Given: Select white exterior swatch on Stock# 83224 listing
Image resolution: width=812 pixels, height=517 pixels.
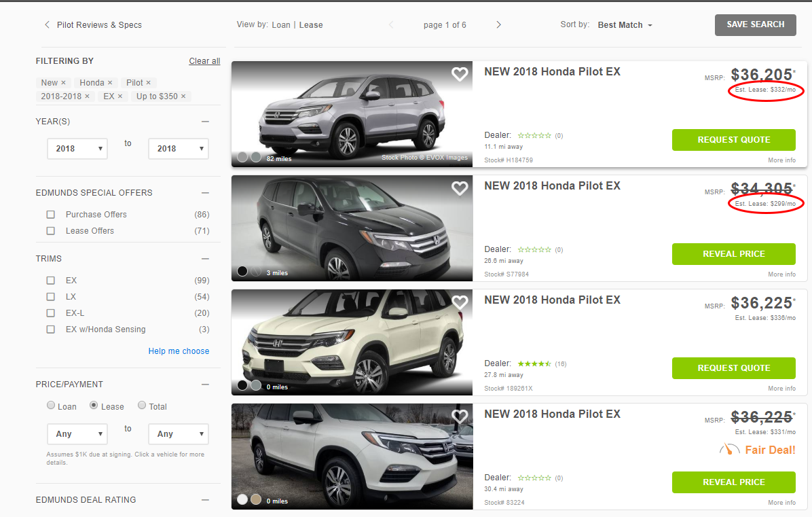Looking at the screenshot, I should (242, 499).
